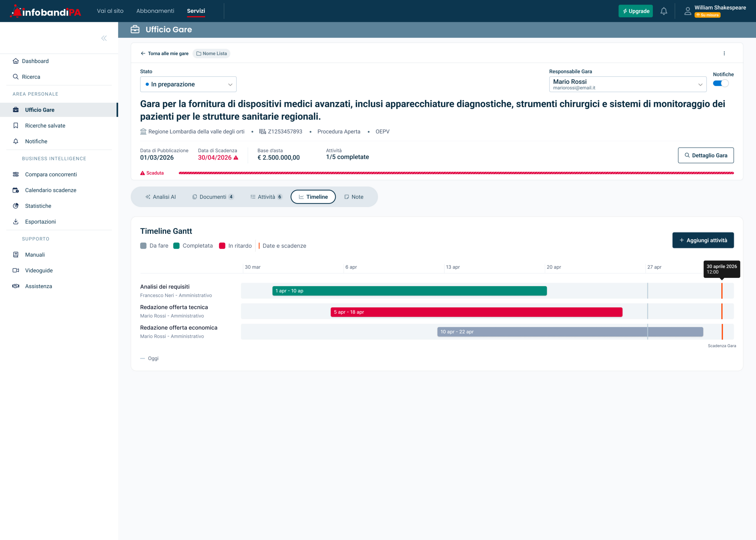Collapse the sidebar with double chevron
The image size is (756, 540).
tap(104, 38)
